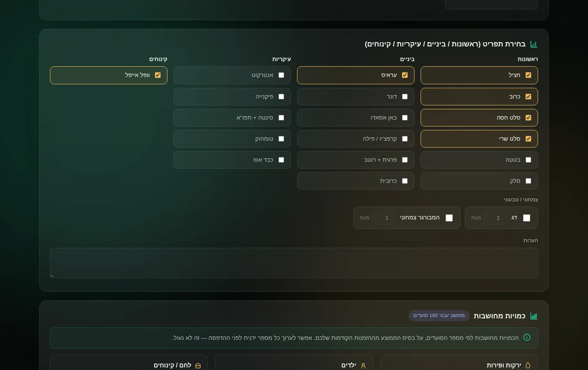The image size is (588, 370).
Task: Click the ילדים card title
Action: 349,365
